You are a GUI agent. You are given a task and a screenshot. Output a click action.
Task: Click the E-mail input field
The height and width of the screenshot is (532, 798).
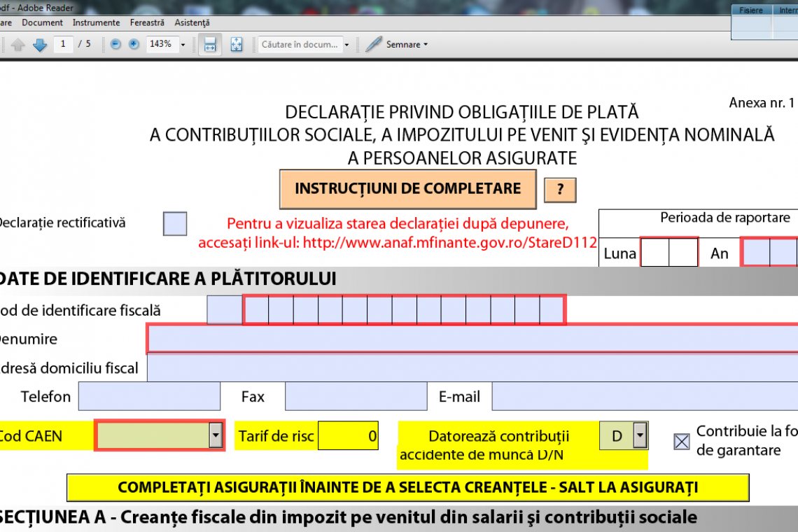pyautogui.click(x=645, y=396)
